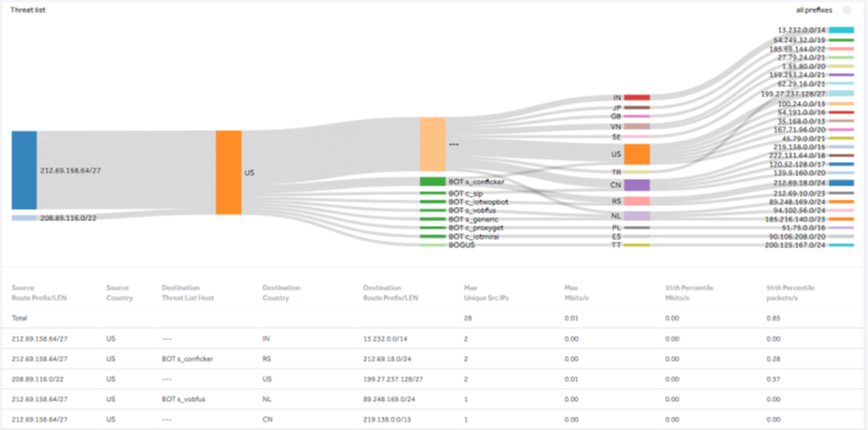Click the 200.125.167.0/24 destination prefix node
Viewport: 868px width, 430px height.
coord(840,245)
